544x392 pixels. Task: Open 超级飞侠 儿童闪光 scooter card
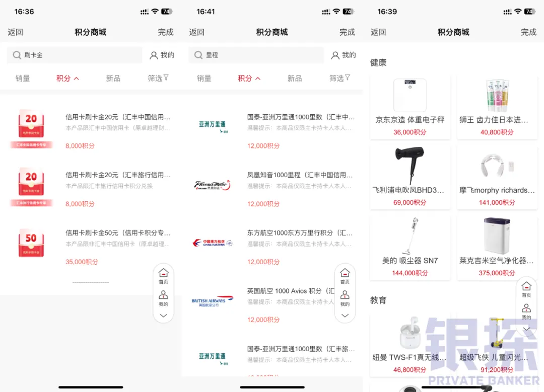click(x=497, y=345)
